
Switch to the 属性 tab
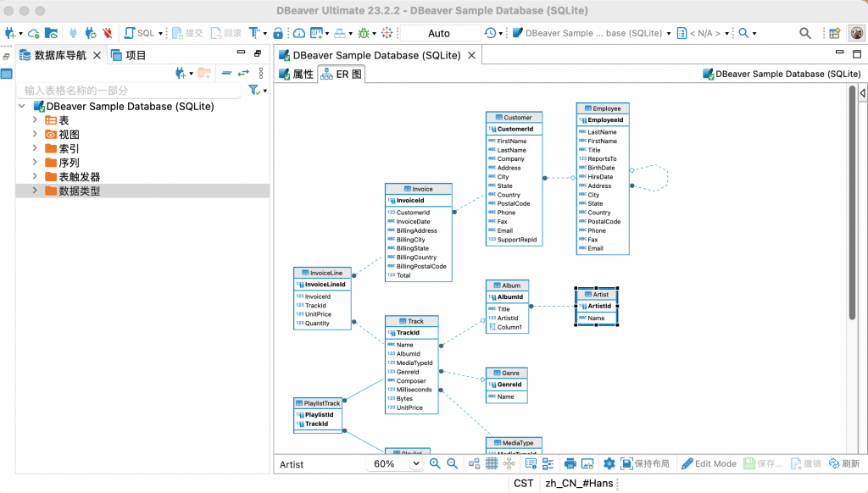point(296,74)
